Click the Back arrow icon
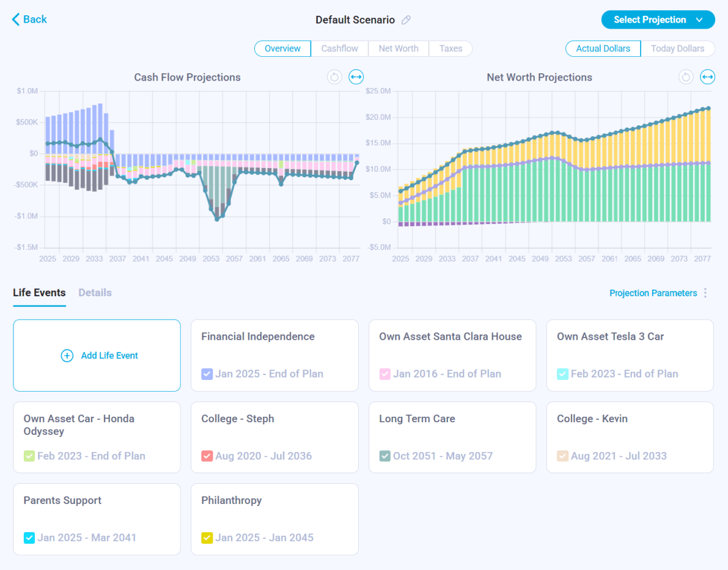 pyautogui.click(x=16, y=20)
